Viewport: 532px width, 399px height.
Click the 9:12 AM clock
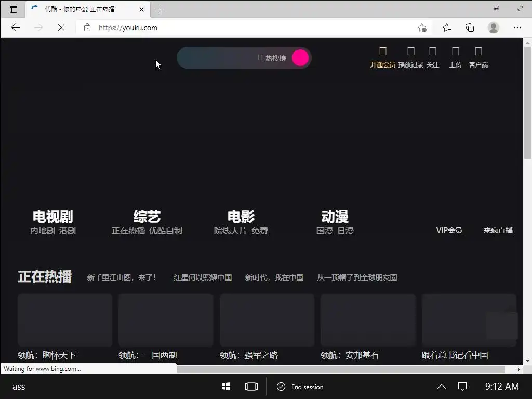click(x=502, y=387)
